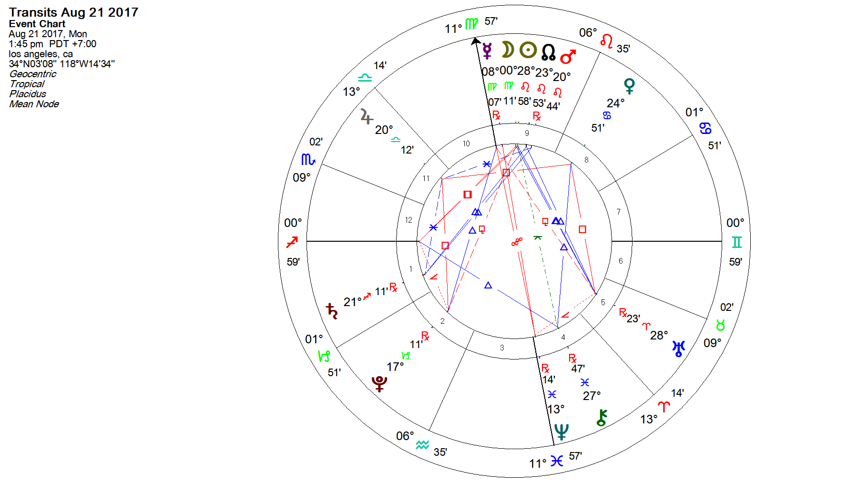This screenshot has width=868, height=483.
Task: Click the green Taurus sign on outer ring
Action: 720,325
